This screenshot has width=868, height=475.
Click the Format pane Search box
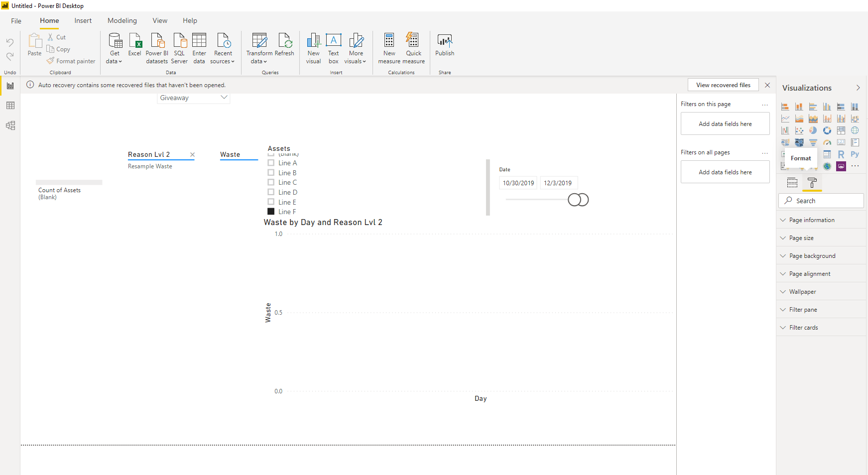821,201
